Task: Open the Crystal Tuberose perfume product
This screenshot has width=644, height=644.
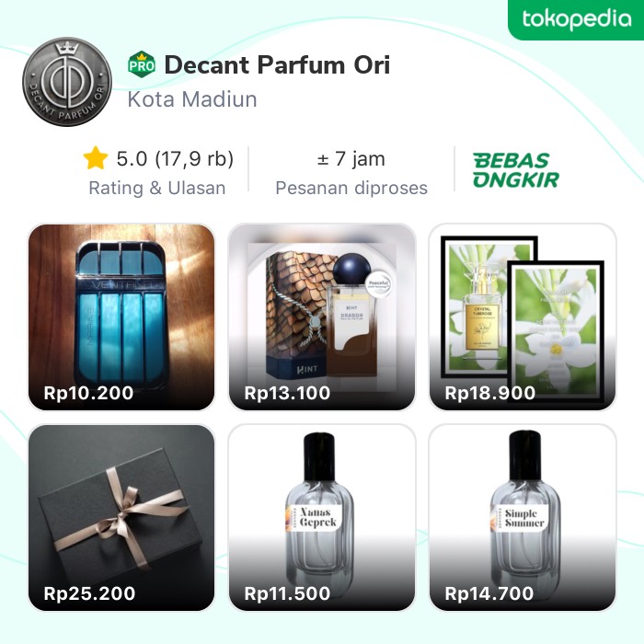Action: pyautogui.click(x=523, y=316)
